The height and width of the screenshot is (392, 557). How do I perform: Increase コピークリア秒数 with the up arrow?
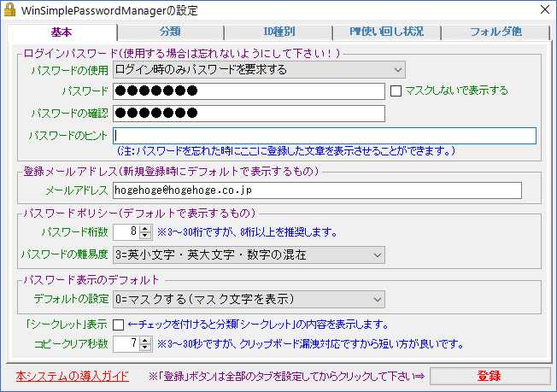tap(145, 340)
